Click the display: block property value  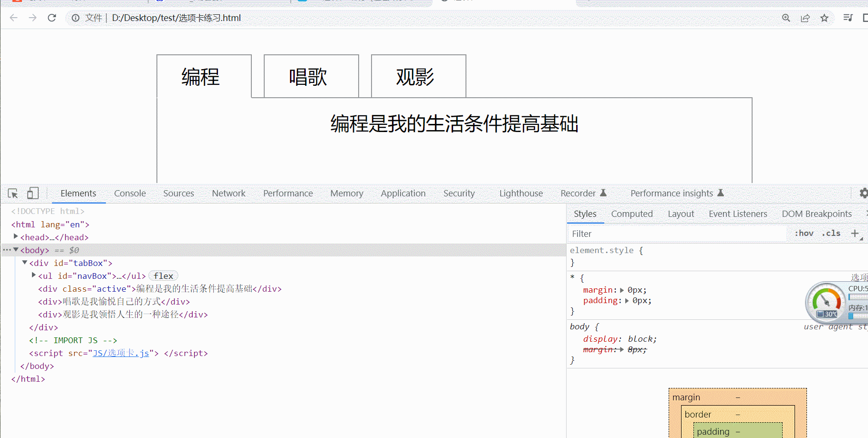coord(642,339)
